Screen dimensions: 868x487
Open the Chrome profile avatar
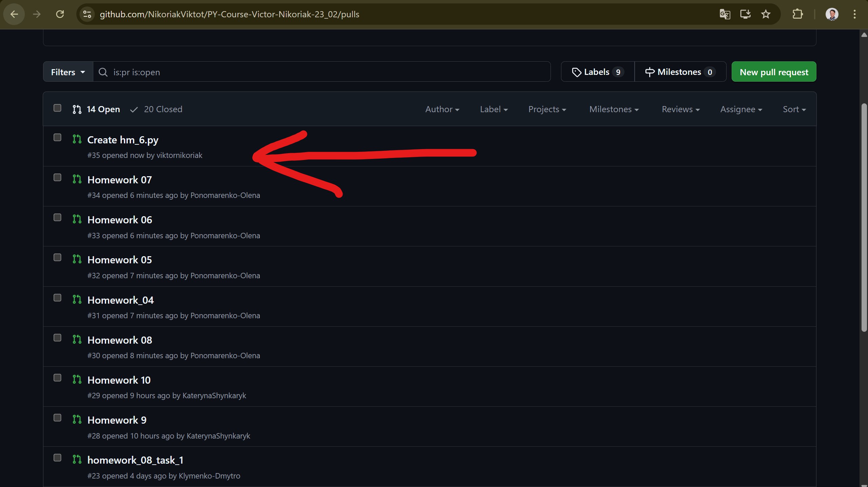click(x=832, y=14)
